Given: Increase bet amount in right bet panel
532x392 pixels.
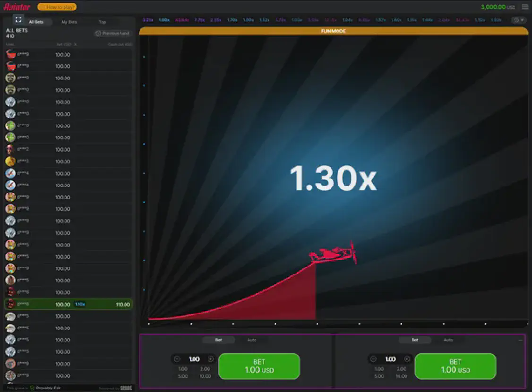Looking at the screenshot, I should point(407,359).
